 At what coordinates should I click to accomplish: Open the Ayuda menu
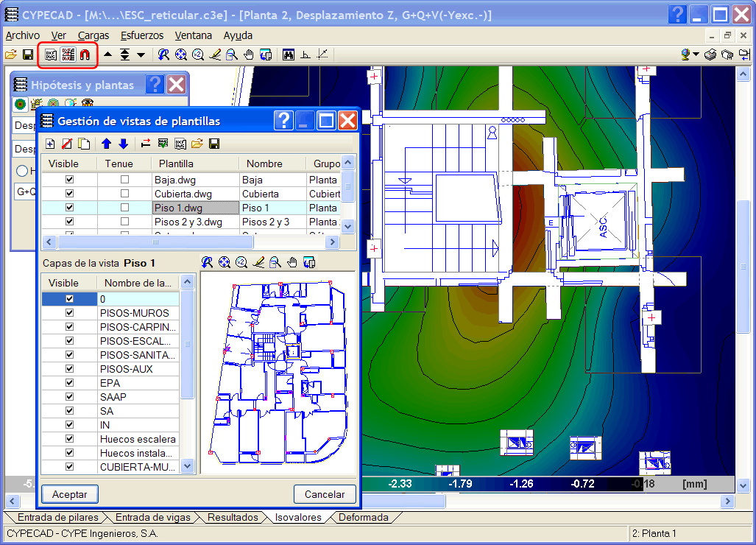click(x=238, y=35)
